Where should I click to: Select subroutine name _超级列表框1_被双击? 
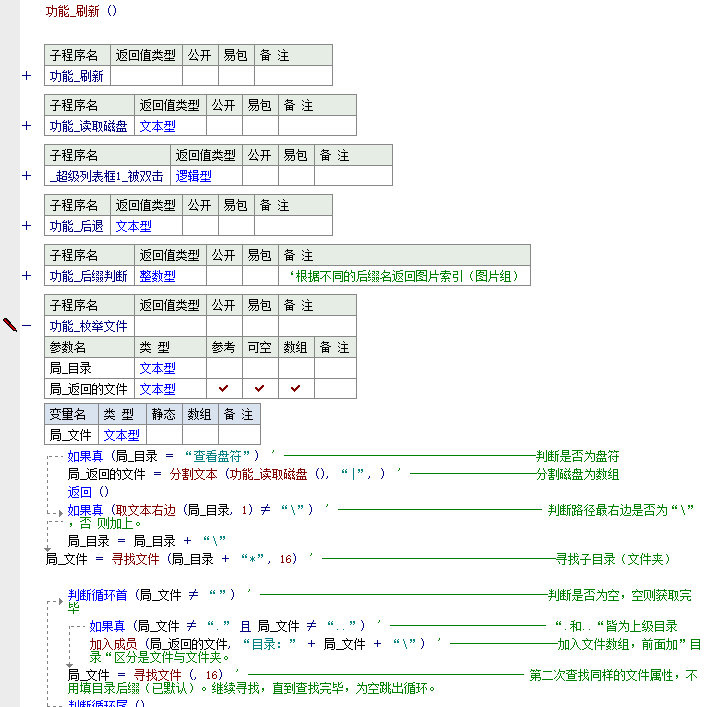click(107, 176)
